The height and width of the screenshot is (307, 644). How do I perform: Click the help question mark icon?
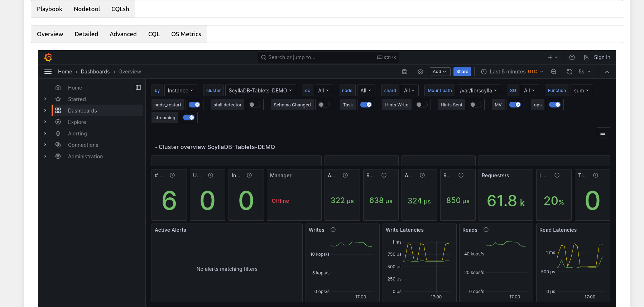coord(572,57)
